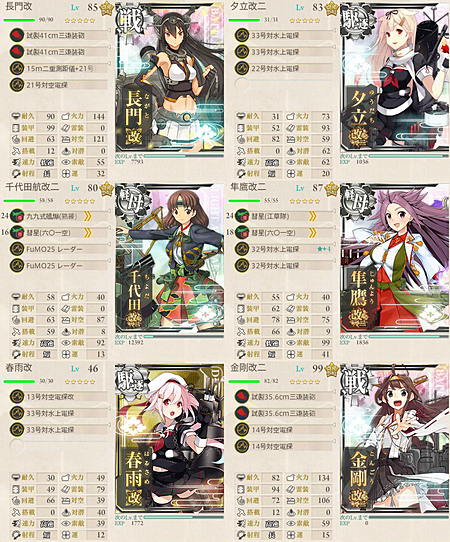
Task: Click the 彗星(江草隊) aircraft icon on Junyo
Action: point(242,216)
